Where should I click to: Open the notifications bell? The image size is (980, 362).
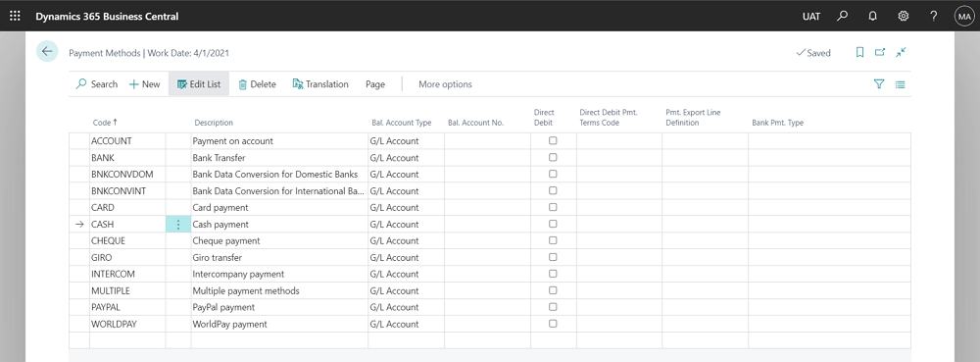click(872, 17)
